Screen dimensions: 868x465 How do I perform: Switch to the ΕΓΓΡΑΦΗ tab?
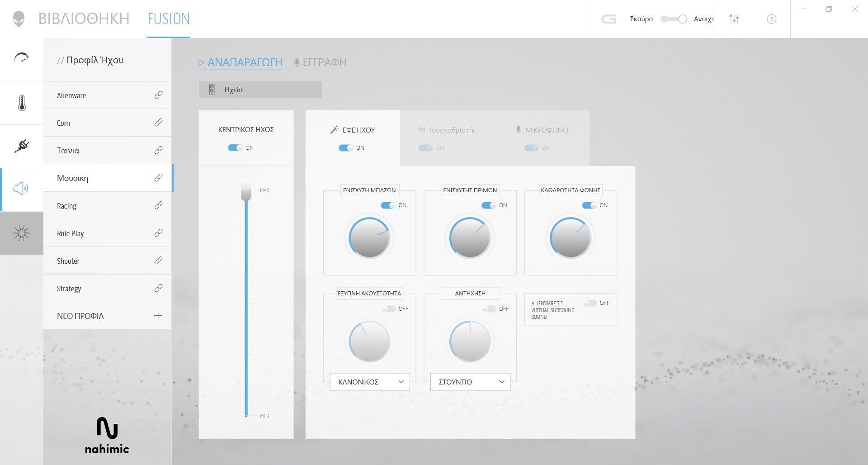point(320,62)
